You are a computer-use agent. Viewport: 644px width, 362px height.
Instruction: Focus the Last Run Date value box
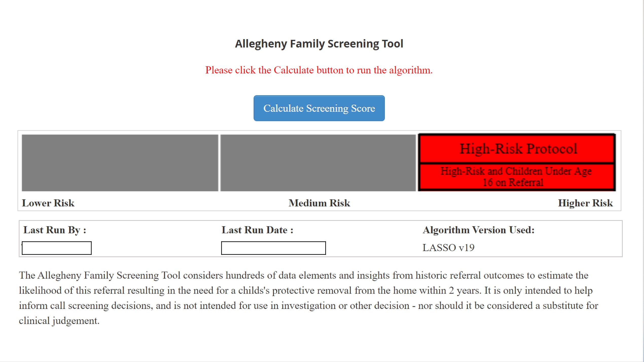point(273,248)
